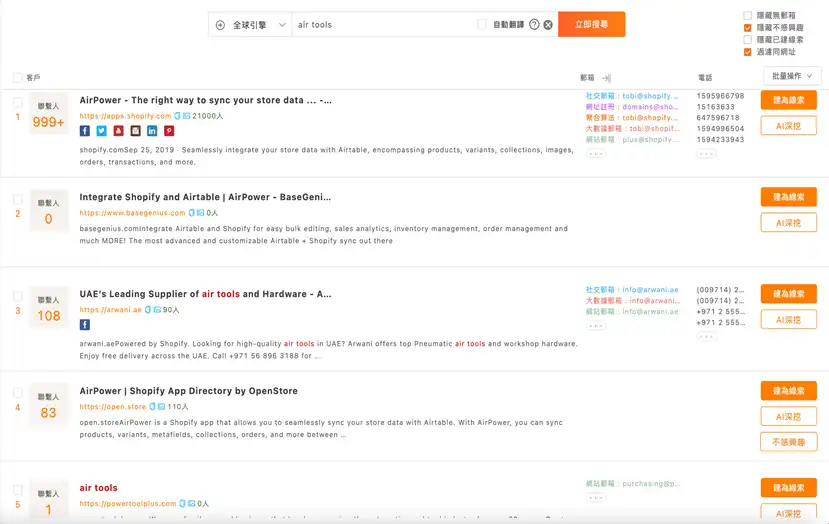This screenshot has width=829, height=524.
Task: Click 建為線索 for the arwani.ae result
Action: pyautogui.click(x=788, y=293)
